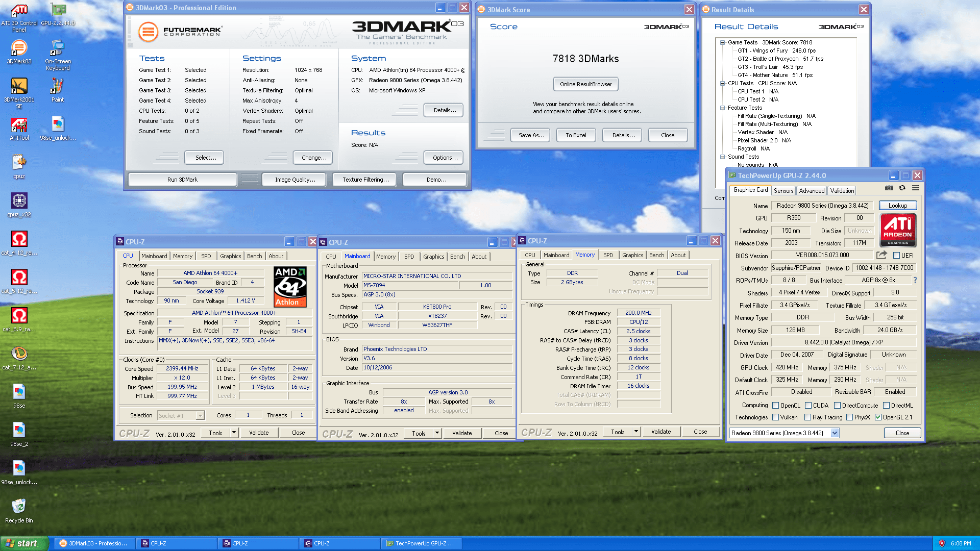The image size is (980, 551).
Task: Click the To Excel button
Action: [x=576, y=135]
